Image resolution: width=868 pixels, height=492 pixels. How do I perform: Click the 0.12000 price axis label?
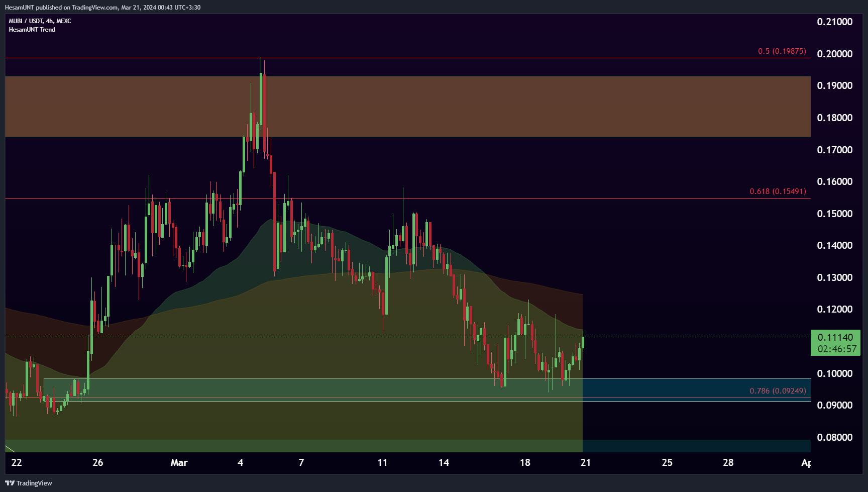click(835, 309)
